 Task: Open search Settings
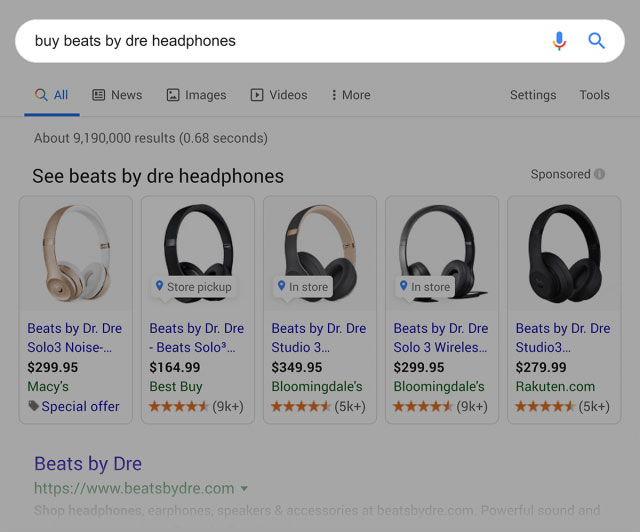point(533,95)
